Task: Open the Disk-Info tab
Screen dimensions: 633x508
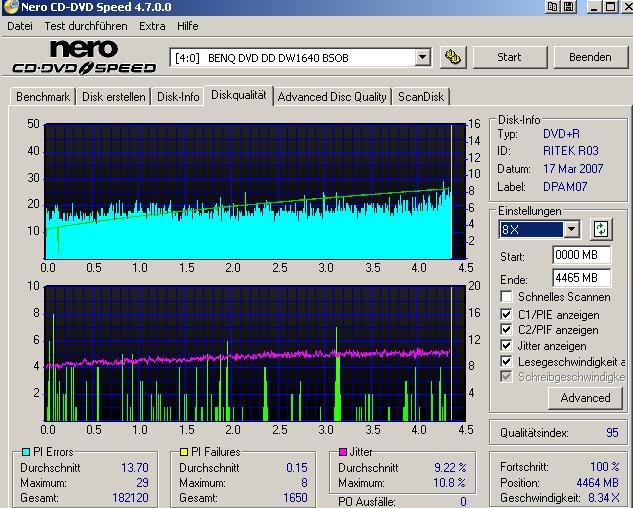Action: pyautogui.click(x=178, y=97)
